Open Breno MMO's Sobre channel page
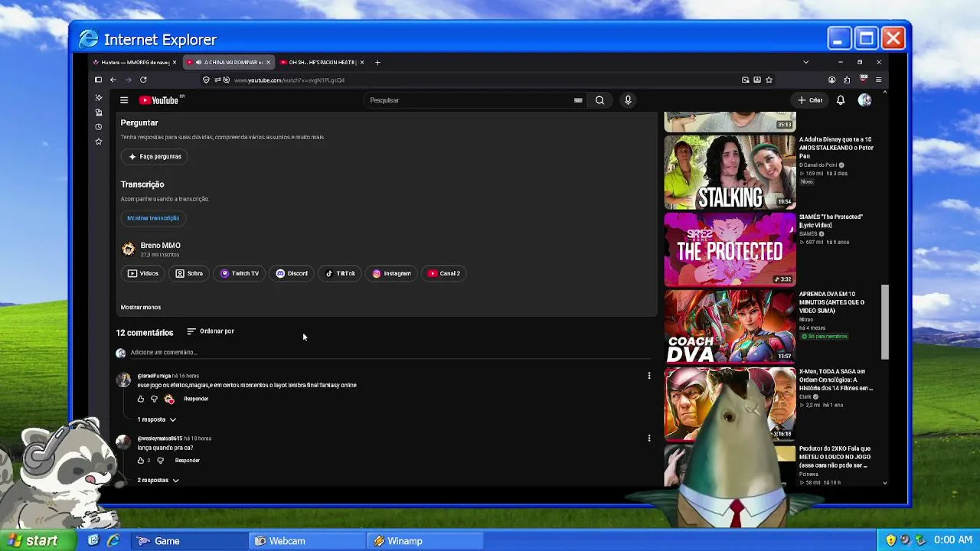Screen dimensions: 980x551 coord(189,273)
